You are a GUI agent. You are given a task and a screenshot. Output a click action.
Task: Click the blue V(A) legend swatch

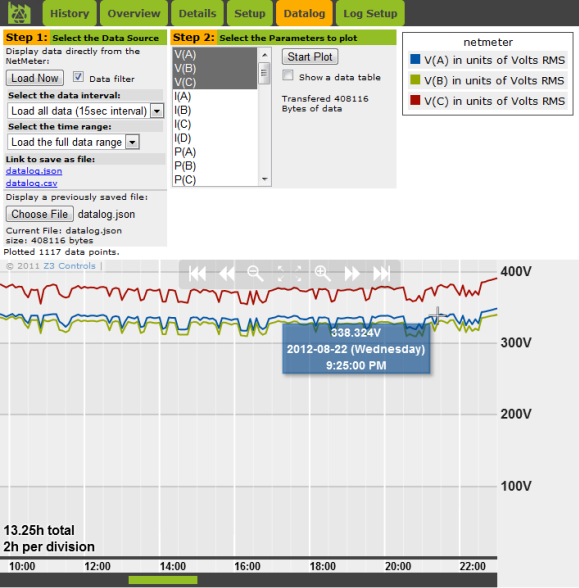pyautogui.click(x=415, y=59)
